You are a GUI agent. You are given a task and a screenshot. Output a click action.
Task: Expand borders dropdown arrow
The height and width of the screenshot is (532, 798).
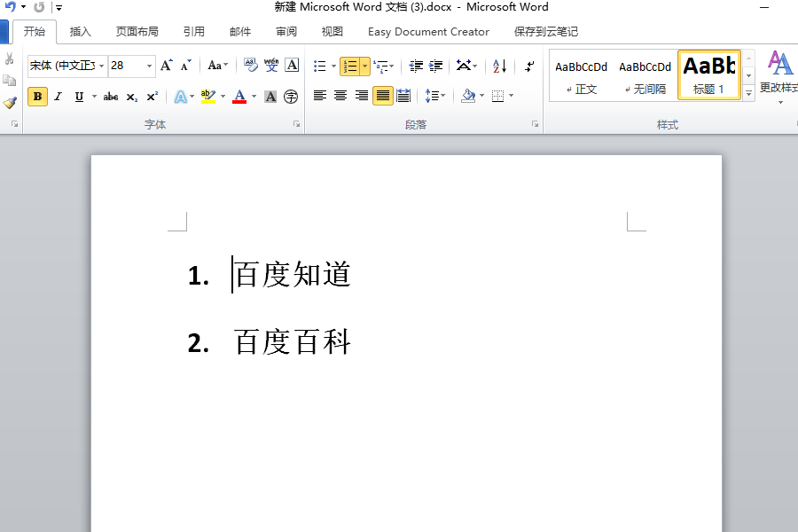pos(511,95)
